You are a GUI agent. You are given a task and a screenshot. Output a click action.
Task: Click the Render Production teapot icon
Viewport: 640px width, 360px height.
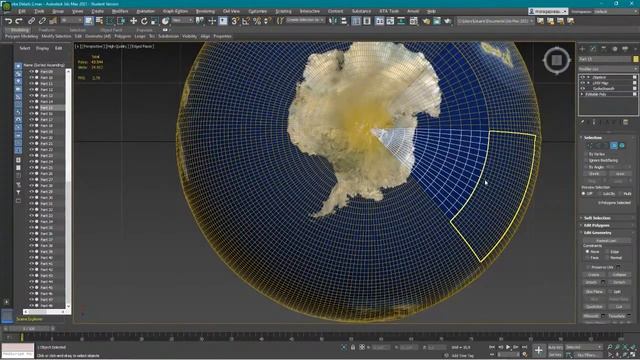448,21
